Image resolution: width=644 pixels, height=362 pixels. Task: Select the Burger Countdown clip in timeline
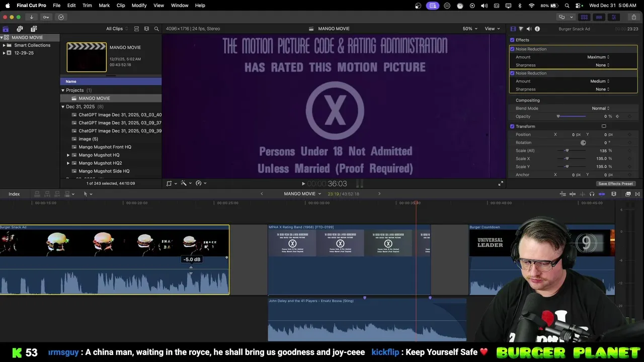click(x=542, y=259)
